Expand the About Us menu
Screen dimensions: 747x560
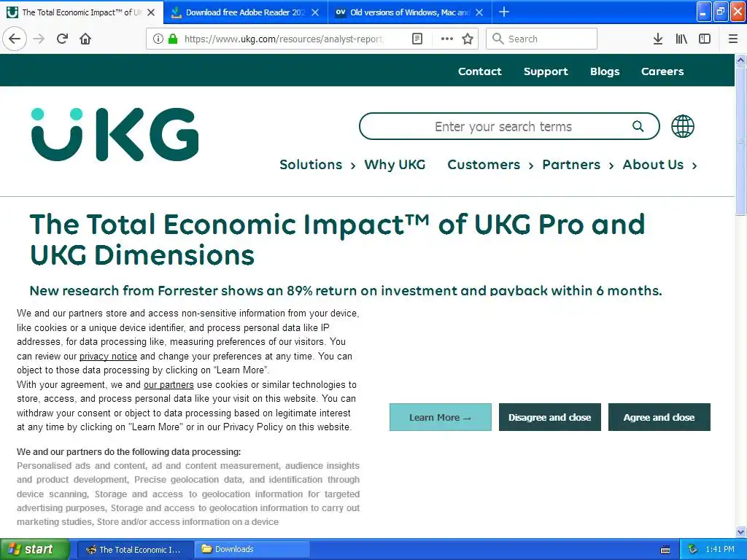pyautogui.click(x=659, y=165)
